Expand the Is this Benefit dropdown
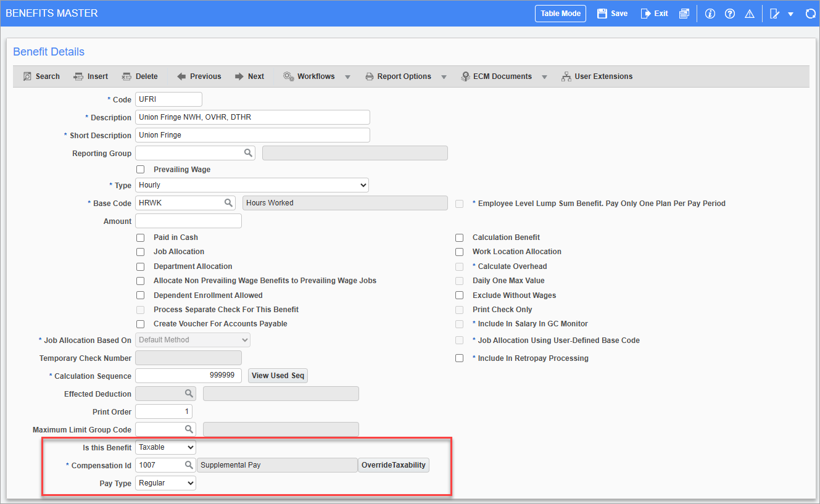Viewport: 820px width, 504px height. 165,447
